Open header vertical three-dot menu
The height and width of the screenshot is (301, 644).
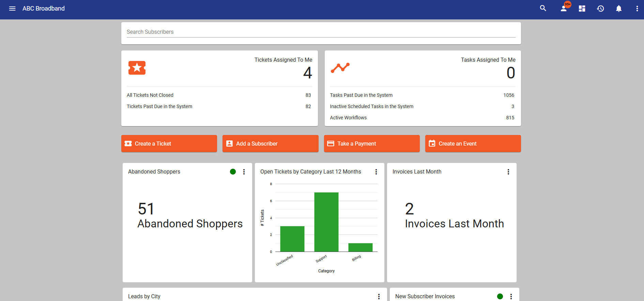click(637, 9)
